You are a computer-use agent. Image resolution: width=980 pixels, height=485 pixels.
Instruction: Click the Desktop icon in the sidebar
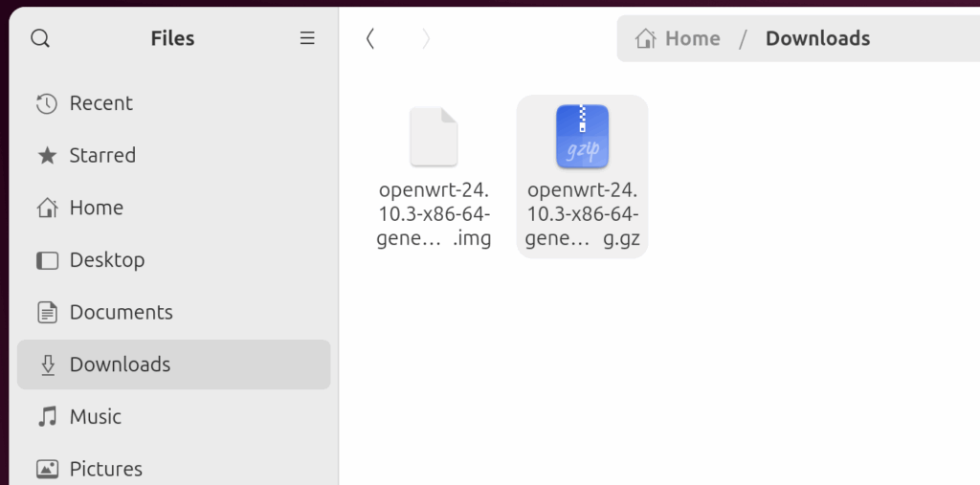click(x=46, y=260)
